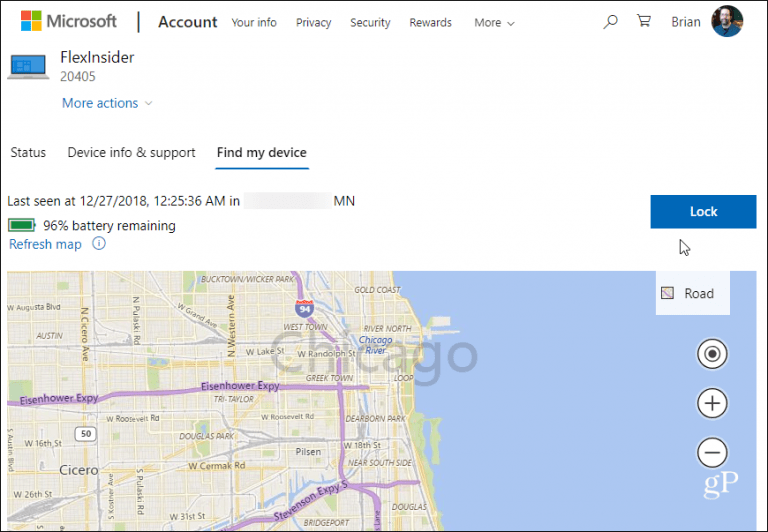
Task: Click the Pilsen label on the map
Action: click(308, 452)
